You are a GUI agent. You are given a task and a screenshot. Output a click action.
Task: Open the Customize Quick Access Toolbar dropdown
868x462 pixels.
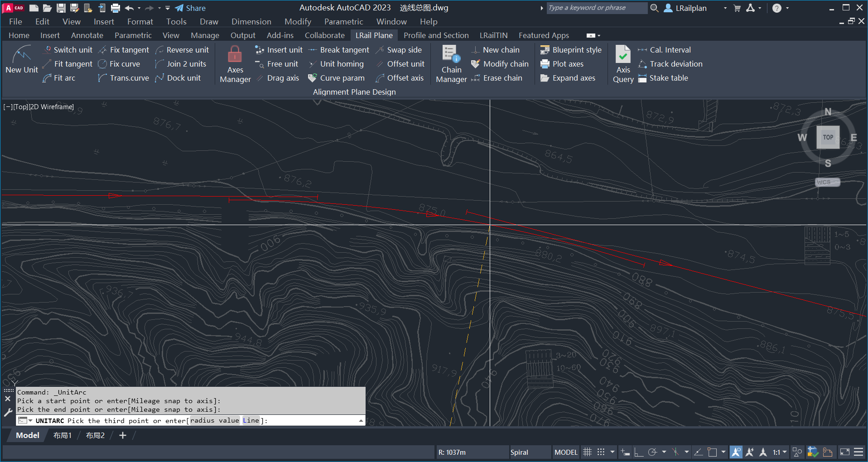168,8
